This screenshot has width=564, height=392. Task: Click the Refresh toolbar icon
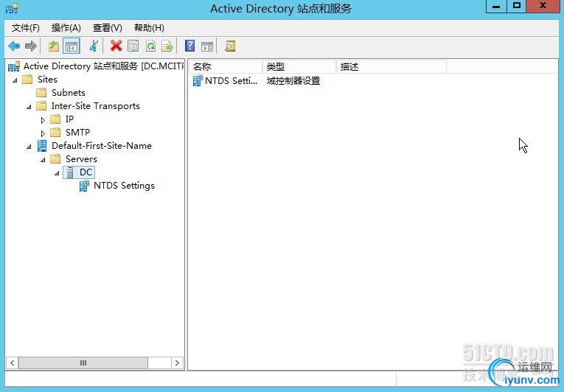(150, 46)
